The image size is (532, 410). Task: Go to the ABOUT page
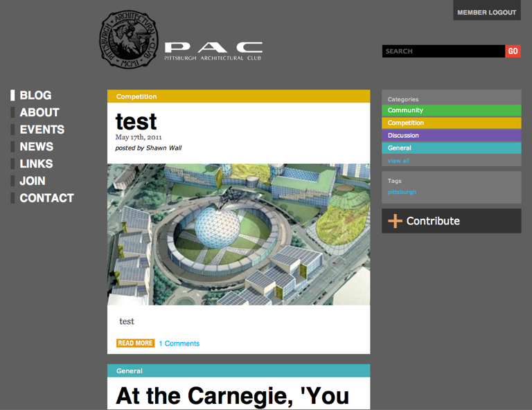tap(39, 113)
